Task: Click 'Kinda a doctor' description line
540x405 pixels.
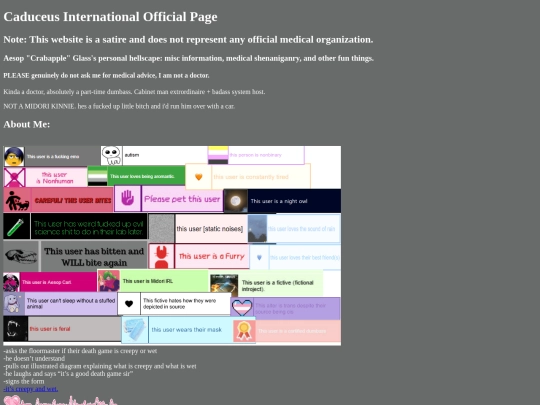Action: [x=134, y=92]
